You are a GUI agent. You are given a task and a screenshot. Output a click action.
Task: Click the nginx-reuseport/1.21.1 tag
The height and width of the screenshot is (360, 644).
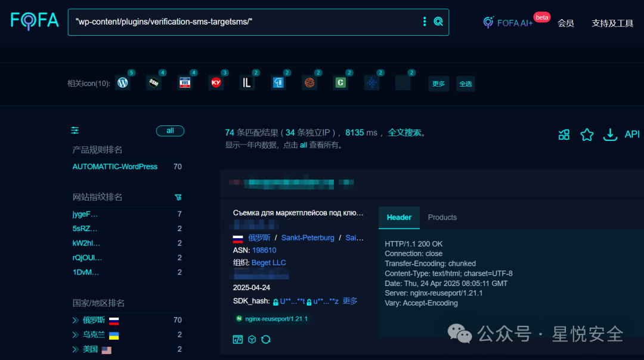tap(272, 319)
